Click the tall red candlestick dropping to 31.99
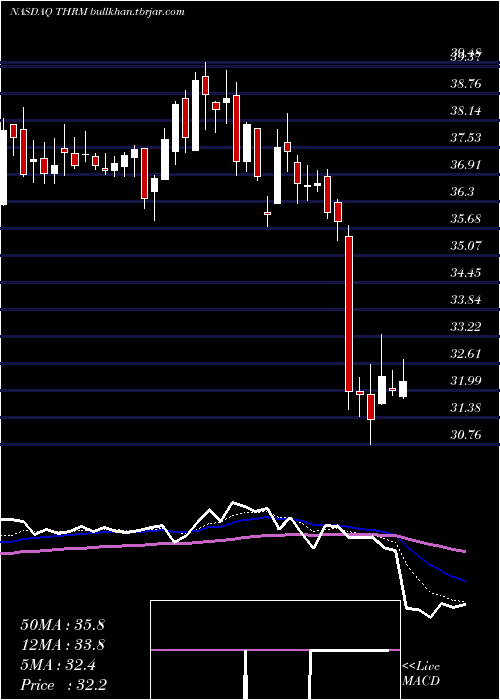Screen dimensions: 500x700 point(349,314)
